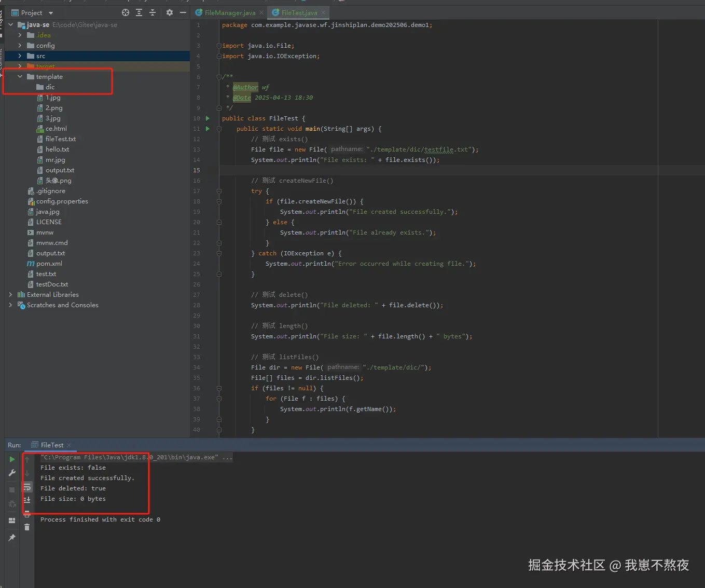Close the FileTest run tab

tap(69, 445)
